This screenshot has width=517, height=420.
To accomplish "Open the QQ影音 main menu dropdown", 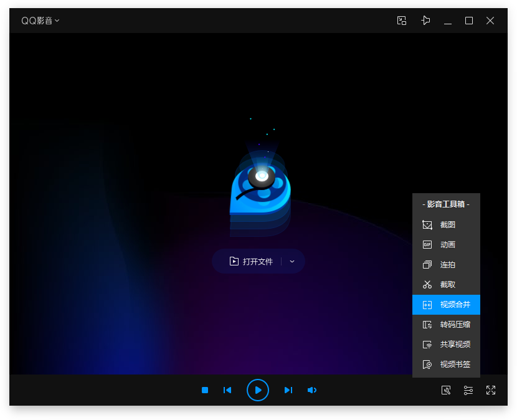I will 40,21.
